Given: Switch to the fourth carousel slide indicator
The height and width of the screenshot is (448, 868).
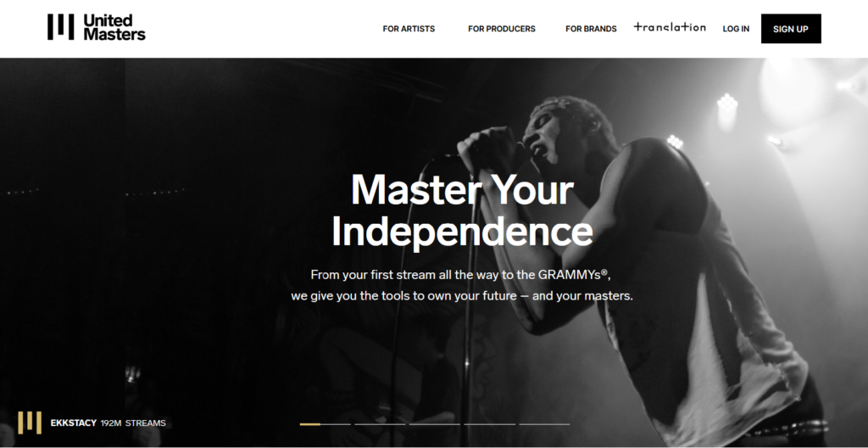Looking at the screenshot, I should click(489, 424).
